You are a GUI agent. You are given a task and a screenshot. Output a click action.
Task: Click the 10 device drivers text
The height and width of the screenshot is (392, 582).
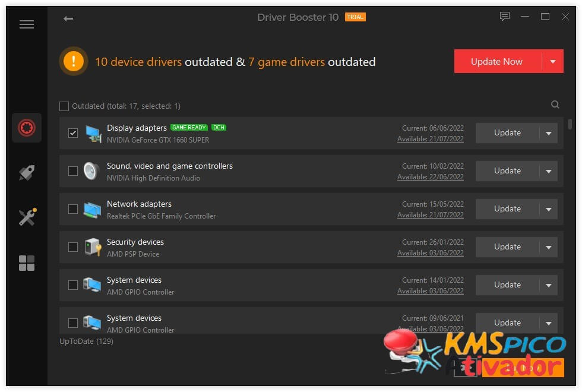click(x=138, y=62)
